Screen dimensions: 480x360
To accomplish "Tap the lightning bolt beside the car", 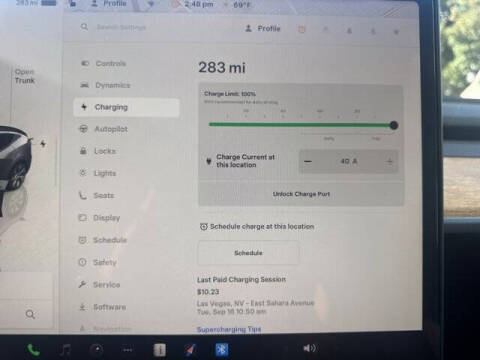I will point(43,144).
